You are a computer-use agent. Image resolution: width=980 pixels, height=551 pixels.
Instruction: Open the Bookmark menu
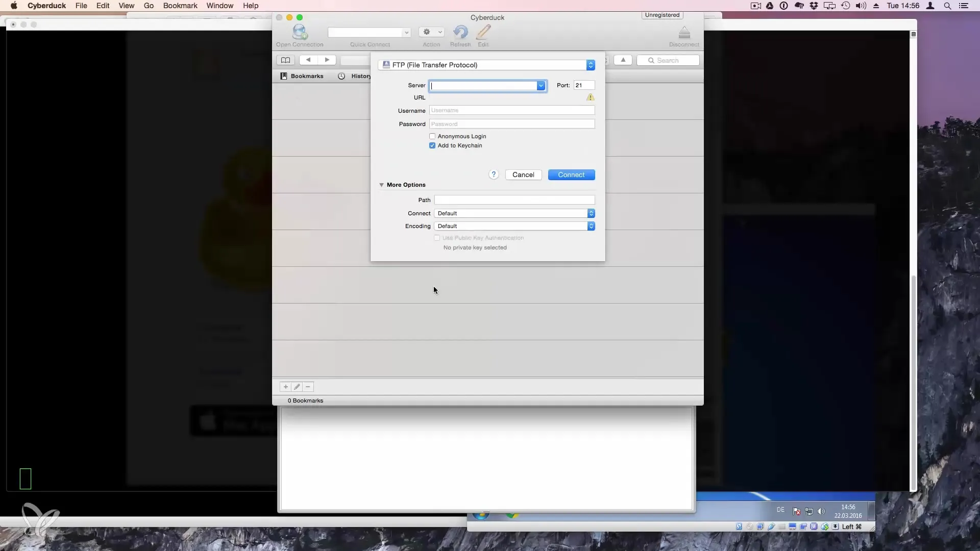[180, 6]
